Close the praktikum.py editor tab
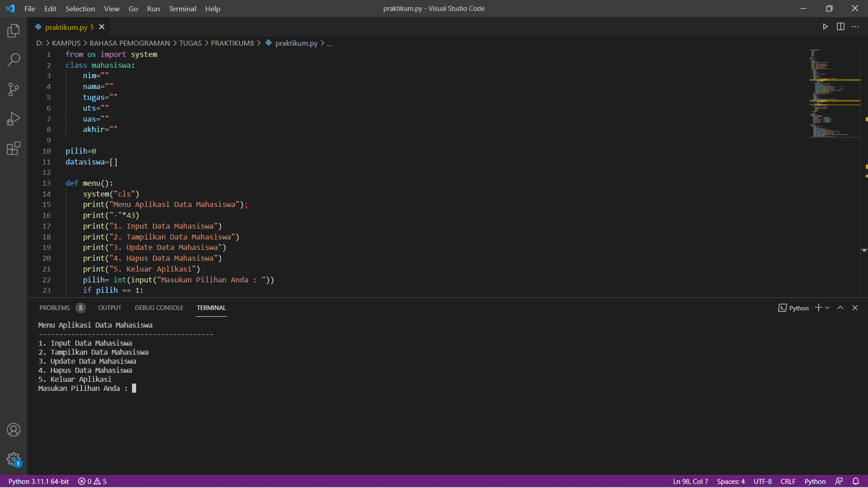 pyautogui.click(x=102, y=27)
